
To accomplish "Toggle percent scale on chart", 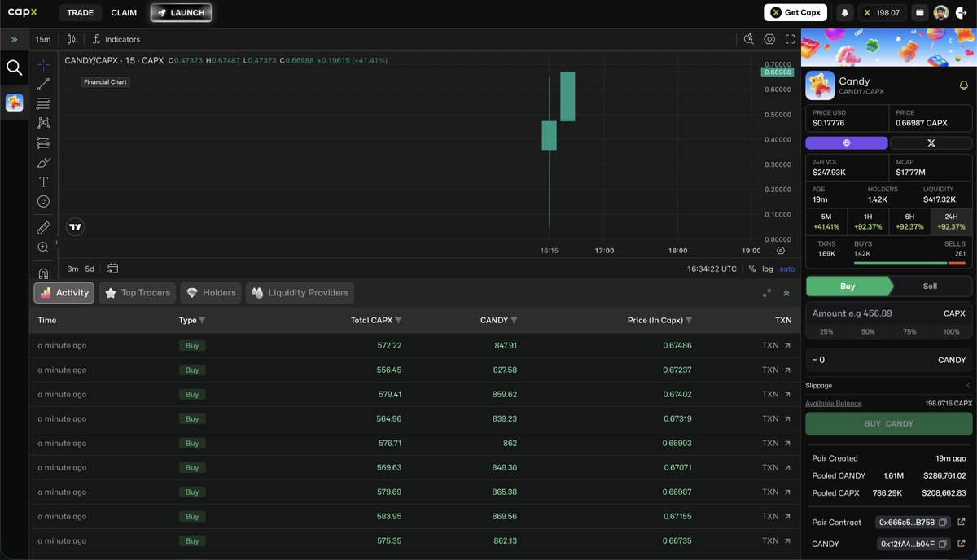I will pos(752,269).
